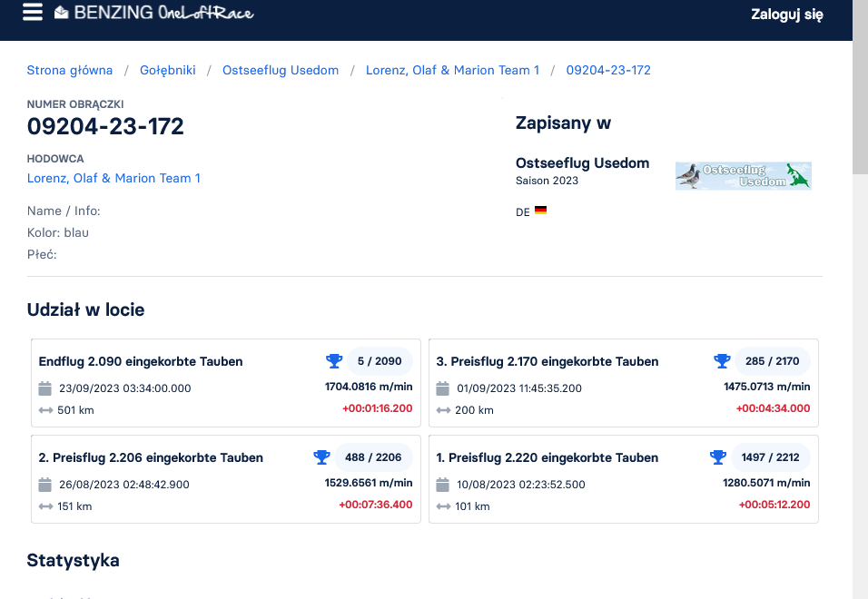Click the German flag icon
The height and width of the screenshot is (599, 868).
(x=540, y=211)
